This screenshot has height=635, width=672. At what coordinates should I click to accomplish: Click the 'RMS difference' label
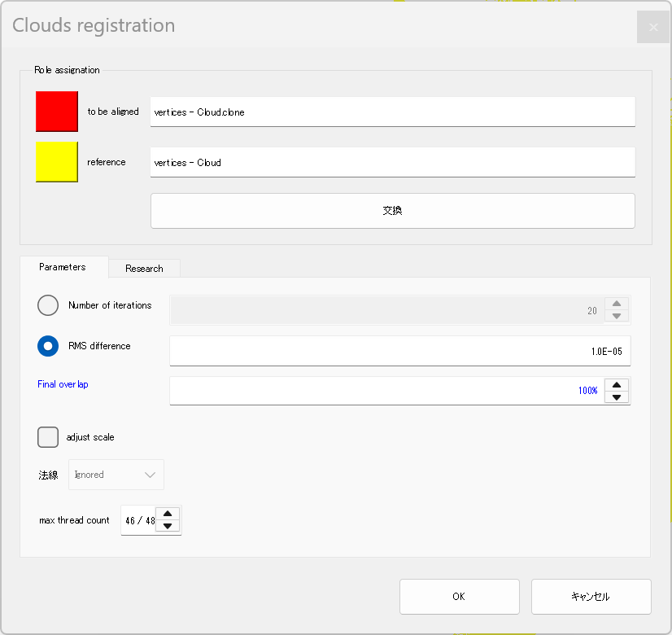point(99,346)
